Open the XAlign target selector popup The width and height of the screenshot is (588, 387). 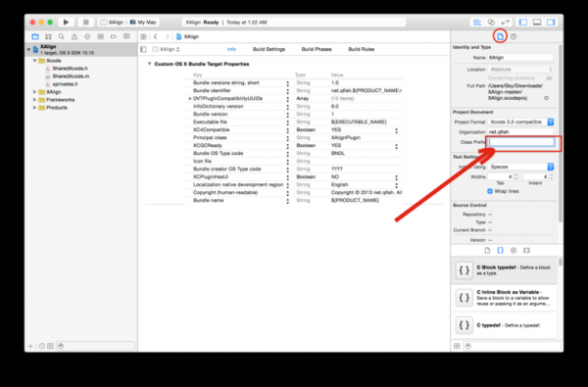click(167, 49)
